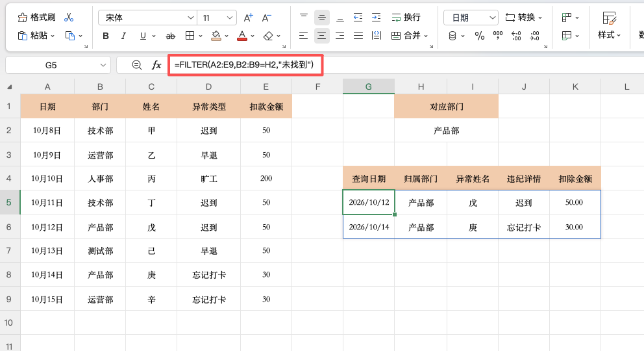Apply the fill color bucket

coord(216,36)
